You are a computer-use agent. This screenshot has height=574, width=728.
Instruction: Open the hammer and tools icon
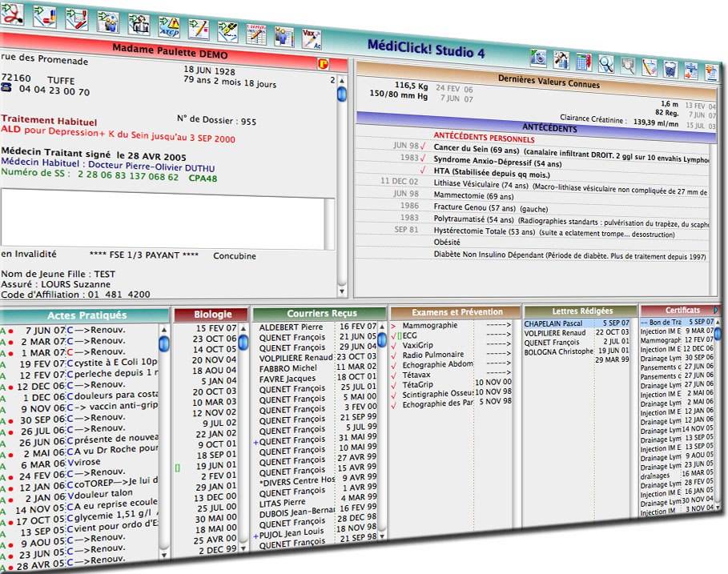pos(561,59)
